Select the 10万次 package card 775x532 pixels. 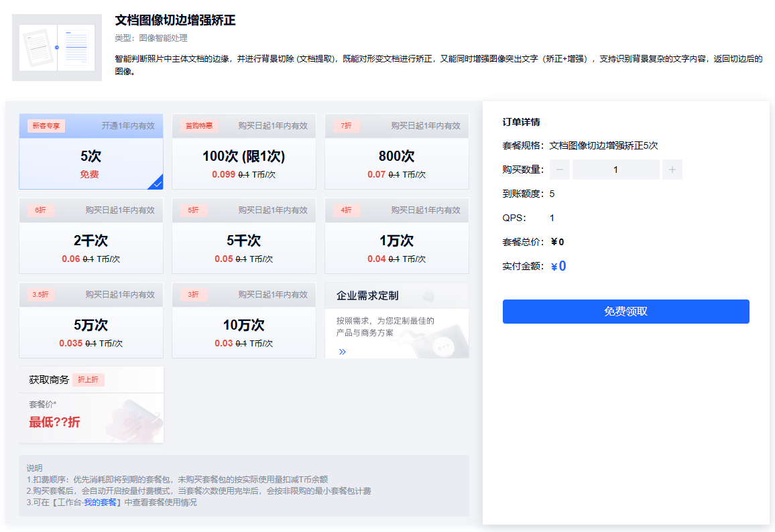tap(243, 323)
